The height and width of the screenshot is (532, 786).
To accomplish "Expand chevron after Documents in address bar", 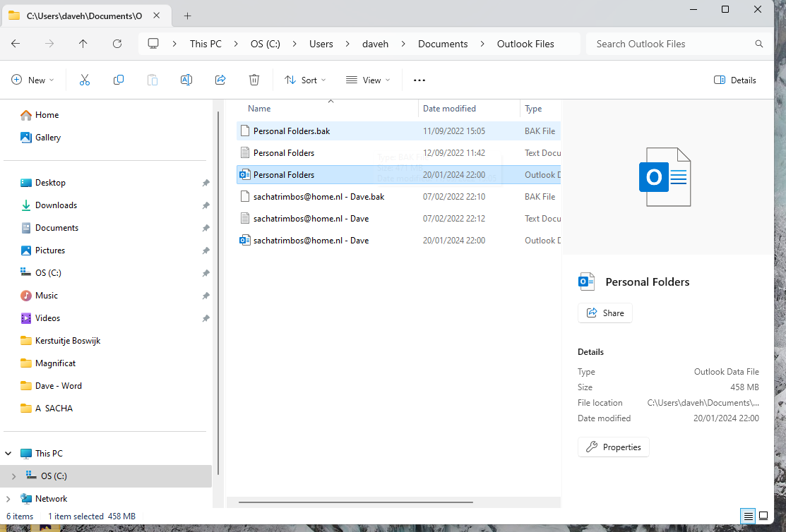I will [x=482, y=44].
